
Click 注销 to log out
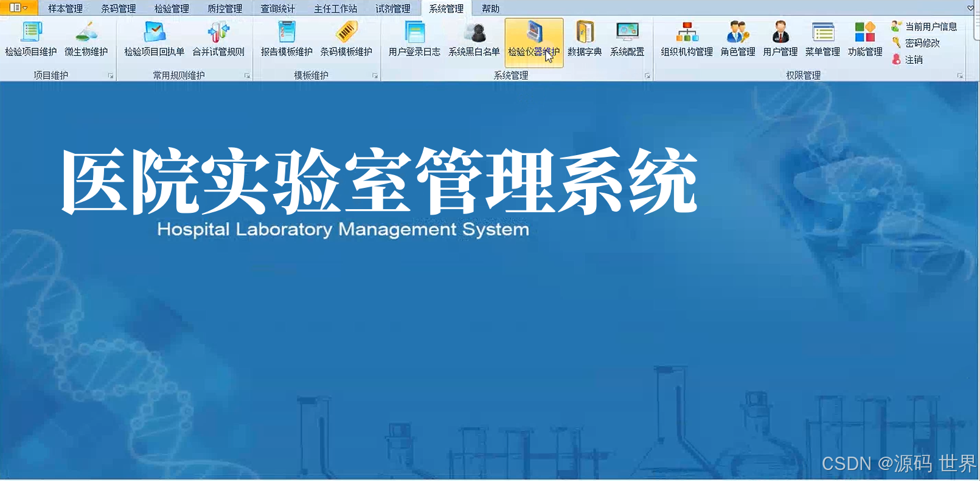(907, 60)
